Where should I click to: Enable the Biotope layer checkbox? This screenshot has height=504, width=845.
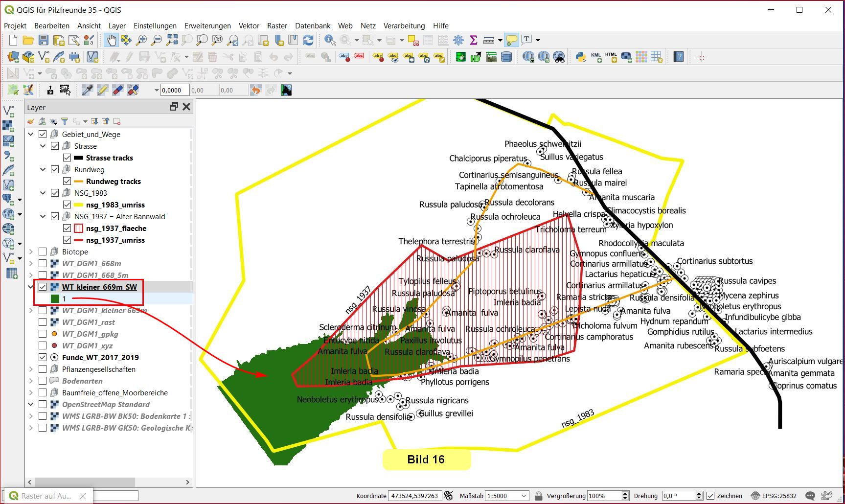(43, 252)
